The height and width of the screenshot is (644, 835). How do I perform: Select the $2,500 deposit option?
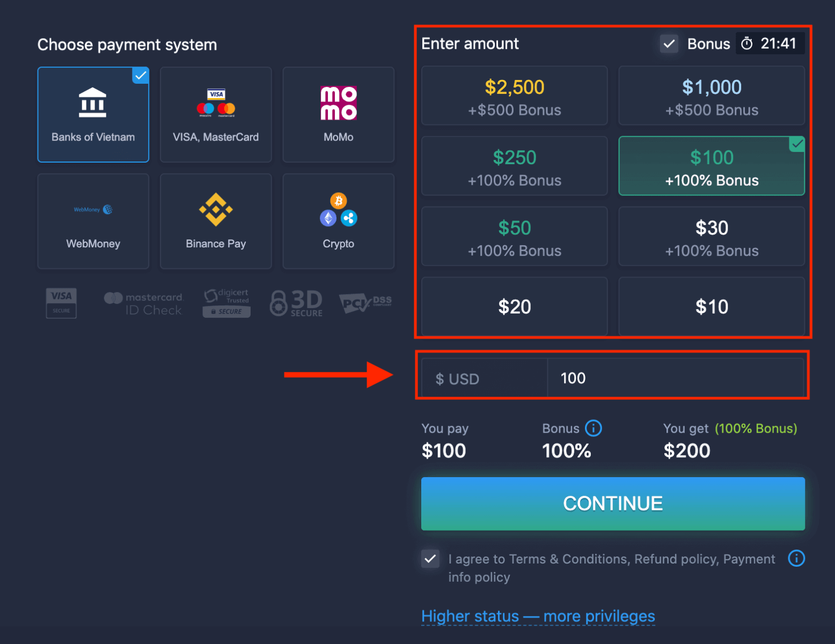(514, 96)
